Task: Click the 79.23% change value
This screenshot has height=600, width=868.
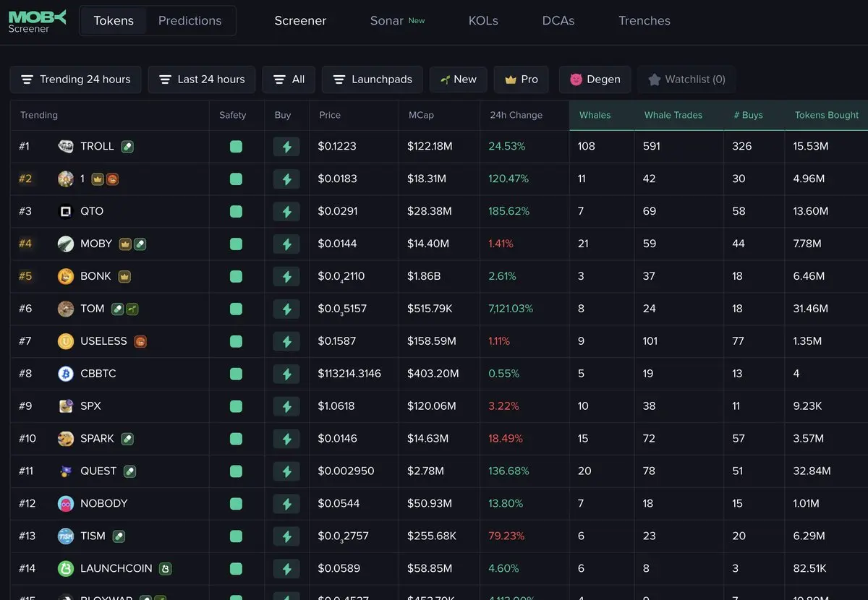Action: (x=506, y=536)
